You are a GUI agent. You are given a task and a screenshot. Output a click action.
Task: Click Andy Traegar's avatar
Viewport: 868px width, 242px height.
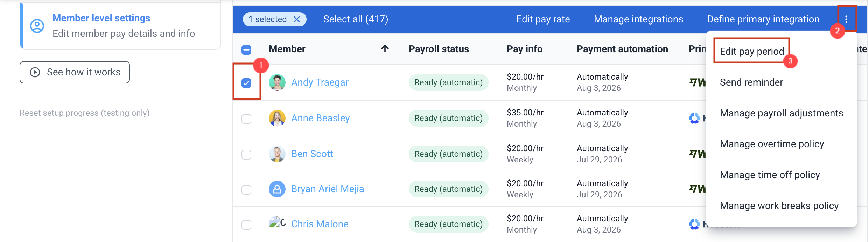point(277,82)
